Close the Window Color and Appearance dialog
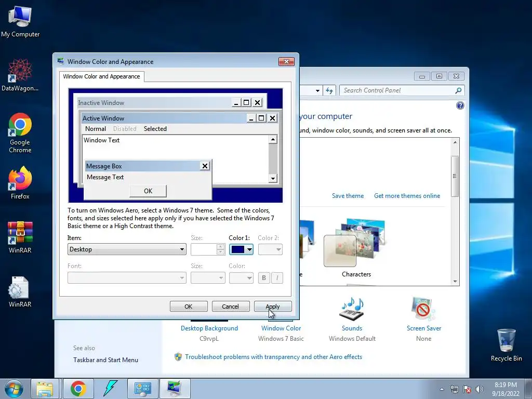This screenshot has width=532, height=399. tap(286, 61)
